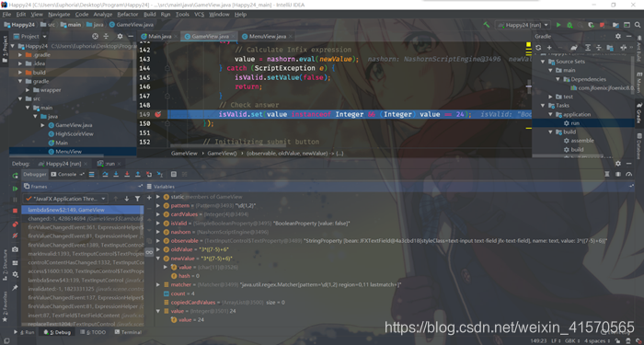The image size is (644, 345).
Task: Take thread dump camera icon
Action: point(16,249)
